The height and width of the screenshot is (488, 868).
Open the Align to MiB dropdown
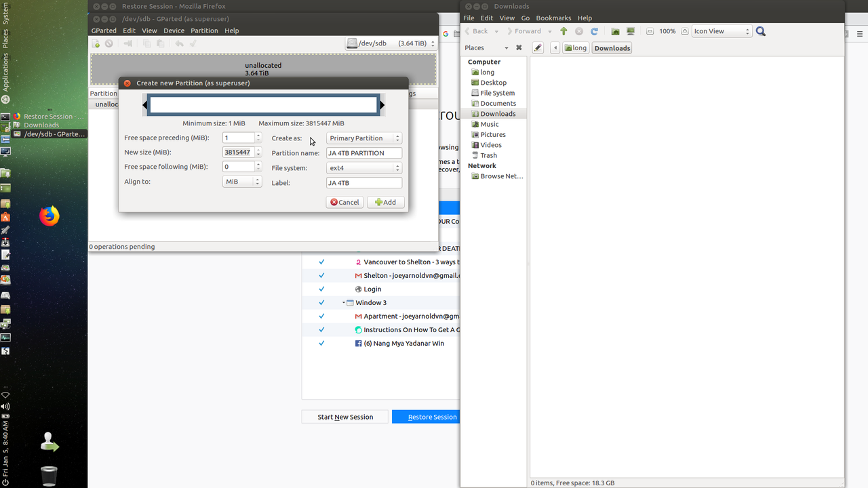[x=242, y=182]
